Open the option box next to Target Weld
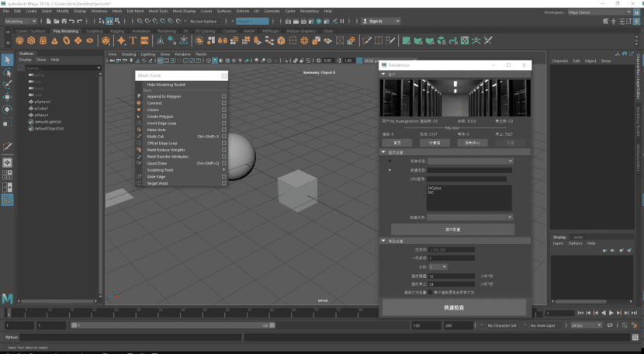The image size is (644, 354). pos(224,183)
